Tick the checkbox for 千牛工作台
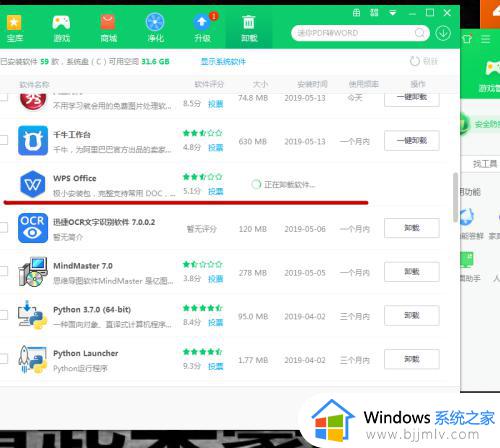Screen dimensions: 500x448 [x=3, y=140]
